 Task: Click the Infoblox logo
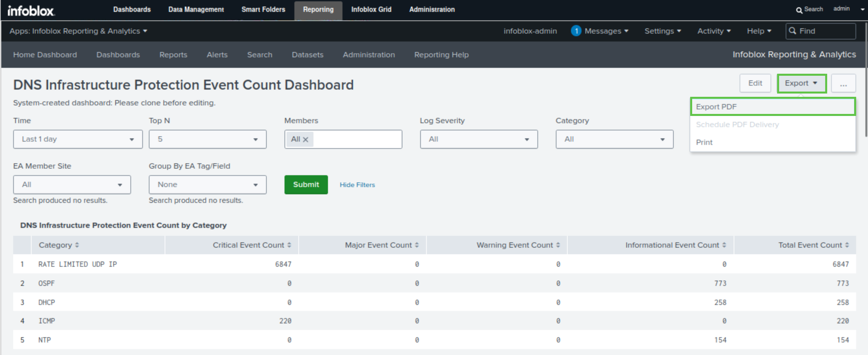coord(31,11)
